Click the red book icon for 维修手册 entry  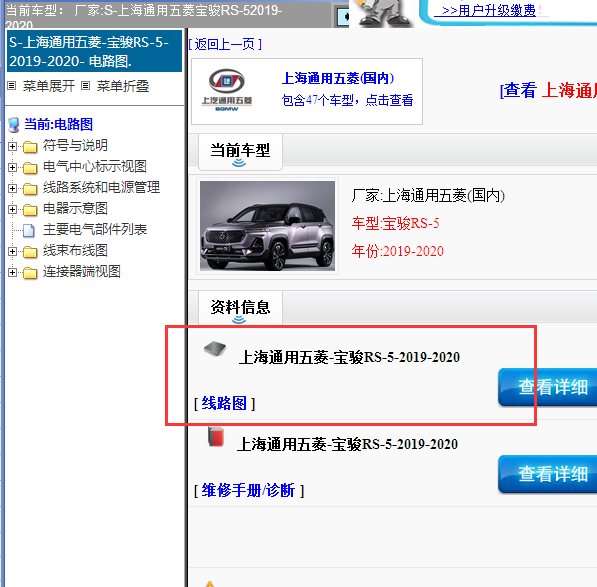coord(216,437)
